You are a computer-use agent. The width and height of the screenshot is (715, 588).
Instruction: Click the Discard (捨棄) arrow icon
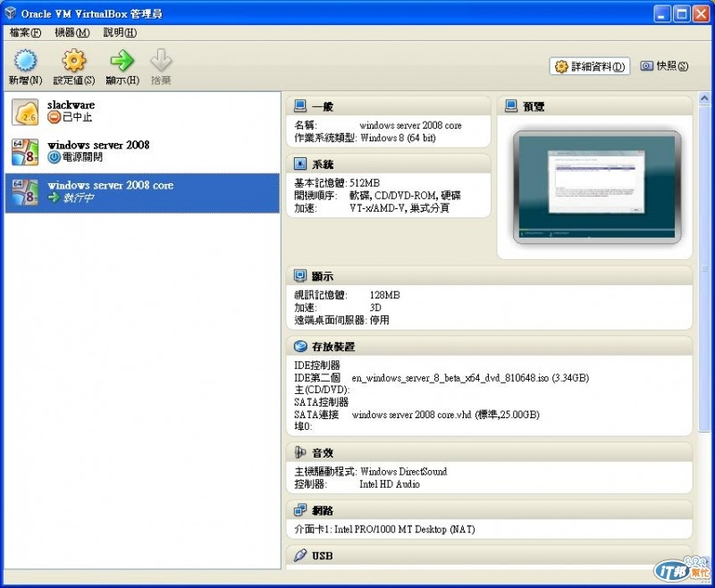point(161,61)
